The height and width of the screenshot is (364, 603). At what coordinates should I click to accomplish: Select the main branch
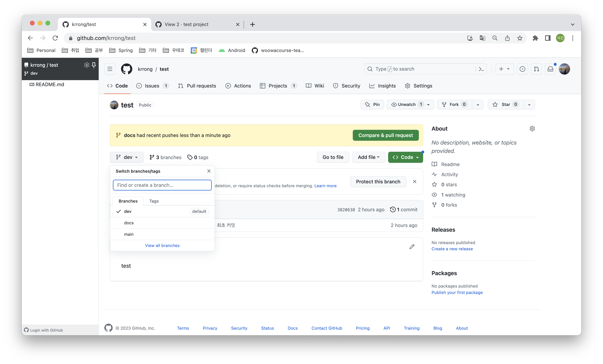pos(162,234)
